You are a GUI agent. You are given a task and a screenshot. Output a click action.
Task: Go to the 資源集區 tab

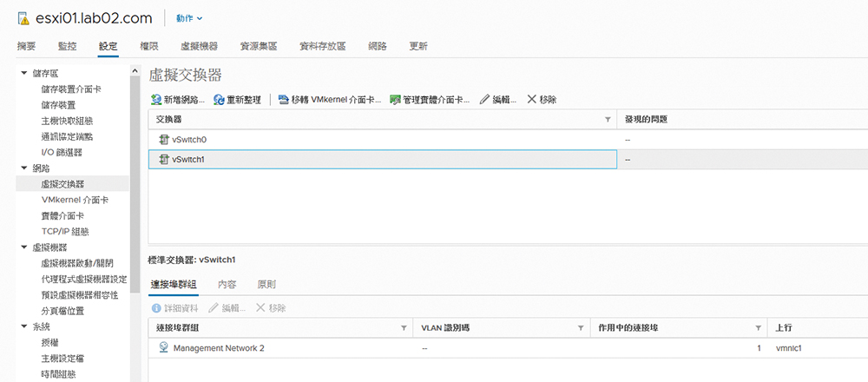[258, 47]
